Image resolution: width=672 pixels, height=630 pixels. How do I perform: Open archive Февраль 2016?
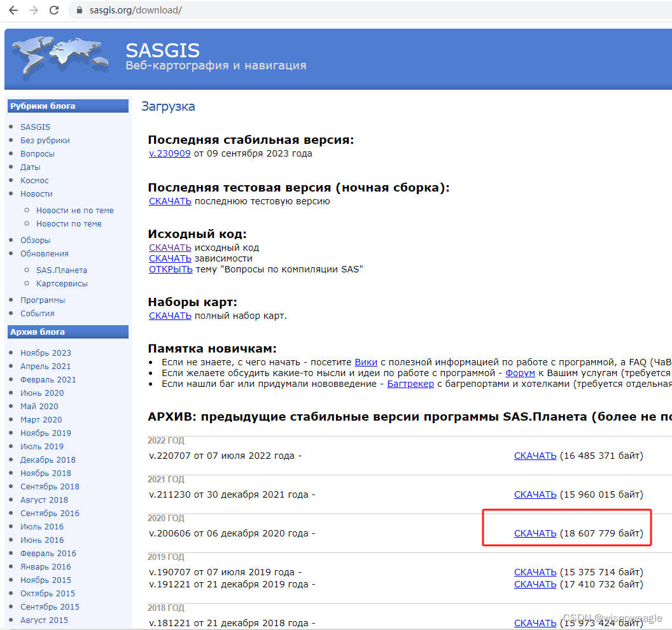point(48,553)
